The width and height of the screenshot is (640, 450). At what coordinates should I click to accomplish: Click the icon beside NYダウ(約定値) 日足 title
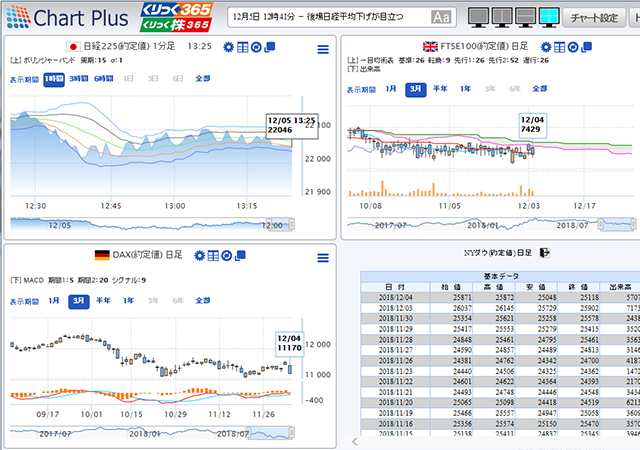coord(545,254)
